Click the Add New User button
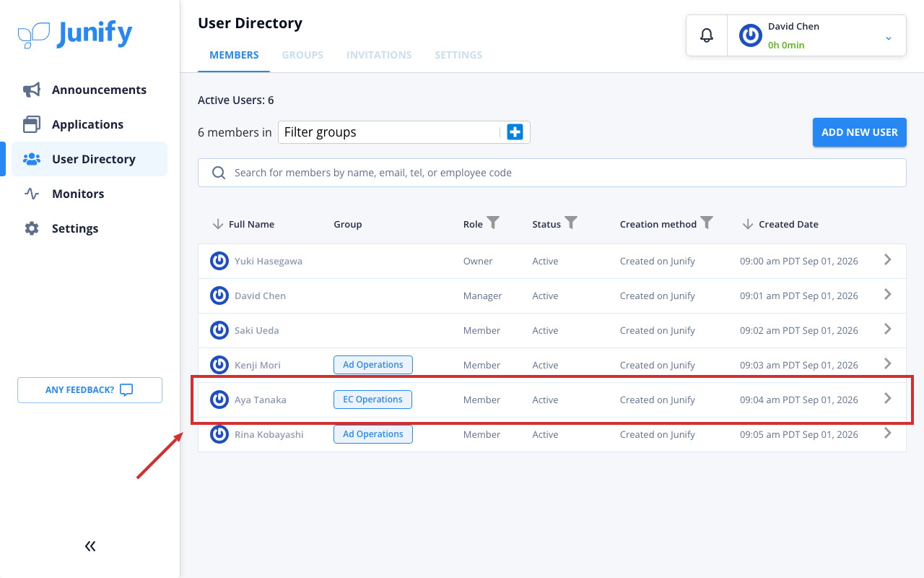 (x=860, y=132)
